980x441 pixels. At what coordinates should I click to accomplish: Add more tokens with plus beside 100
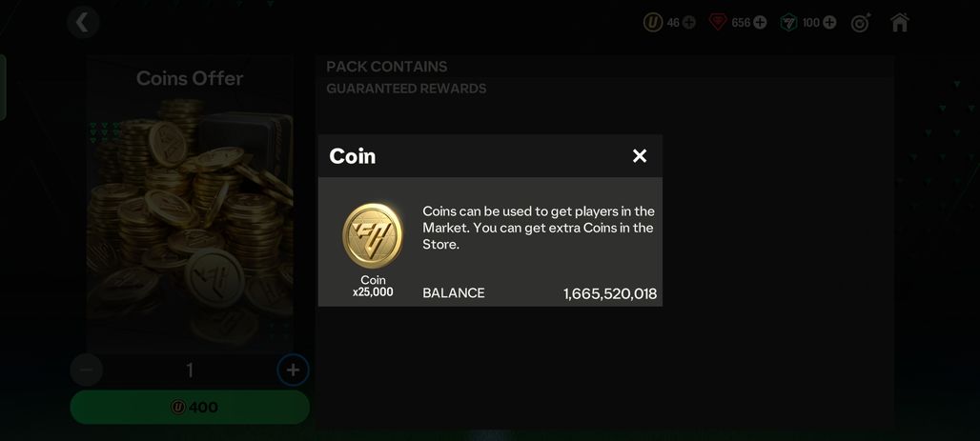(829, 23)
